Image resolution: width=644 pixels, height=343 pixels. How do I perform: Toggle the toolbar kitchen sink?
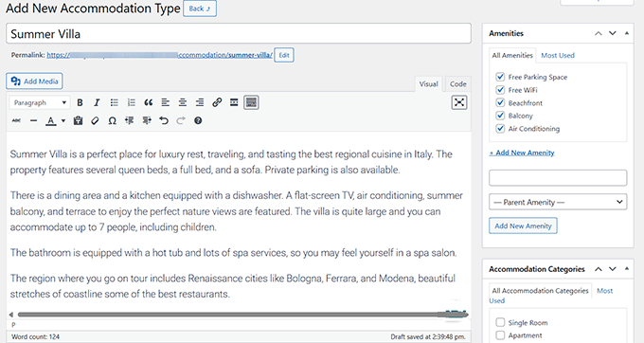251,102
